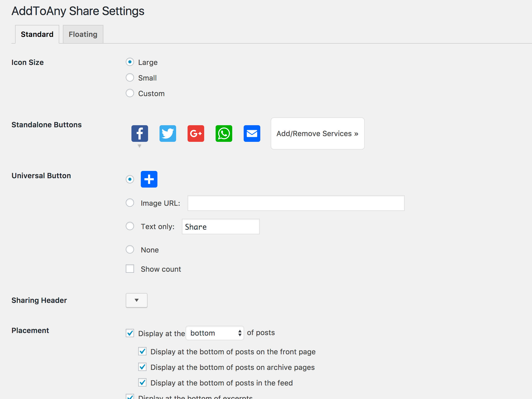Image resolution: width=532 pixels, height=399 pixels.
Task: Click Add/Remove Services button
Action: (x=317, y=133)
